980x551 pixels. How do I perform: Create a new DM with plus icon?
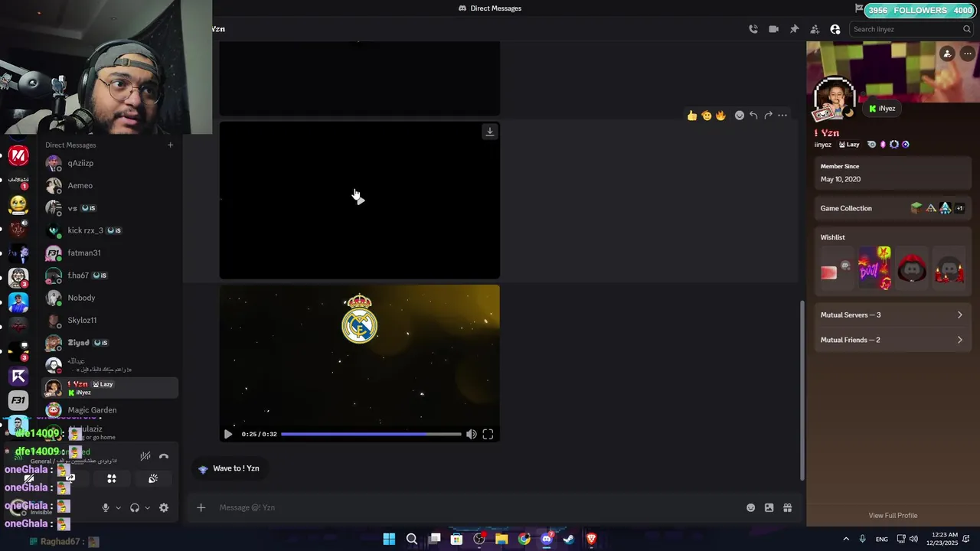point(171,145)
